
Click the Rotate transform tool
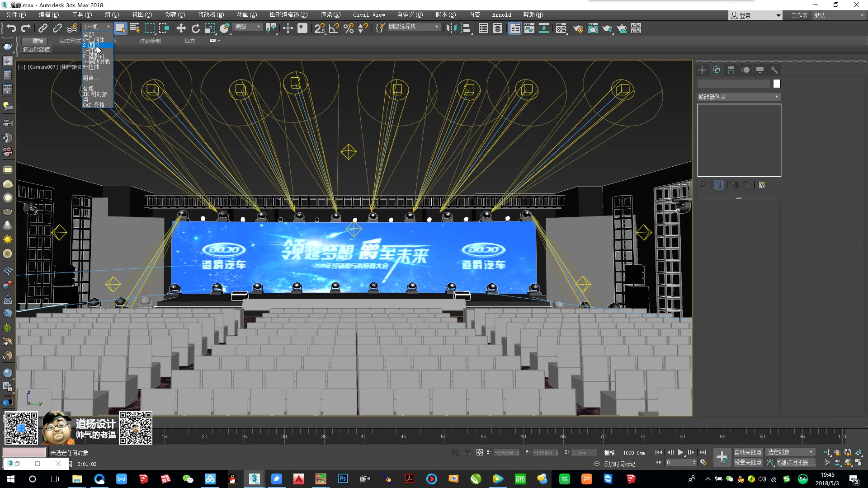point(195,28)
